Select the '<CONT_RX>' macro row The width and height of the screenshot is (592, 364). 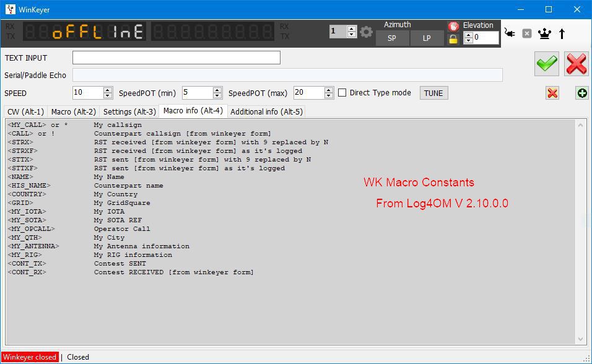coord(131,272)
